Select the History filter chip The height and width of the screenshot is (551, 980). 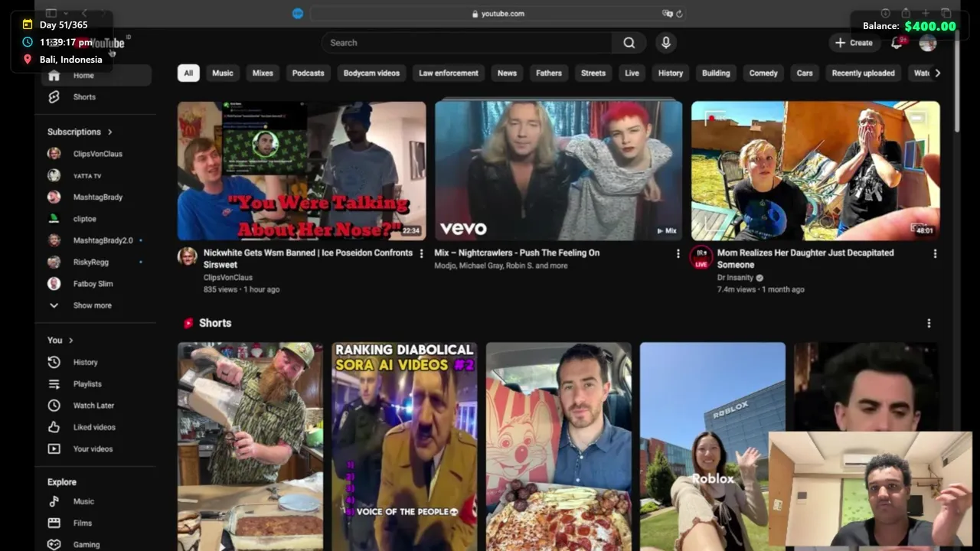click(671, 73)
